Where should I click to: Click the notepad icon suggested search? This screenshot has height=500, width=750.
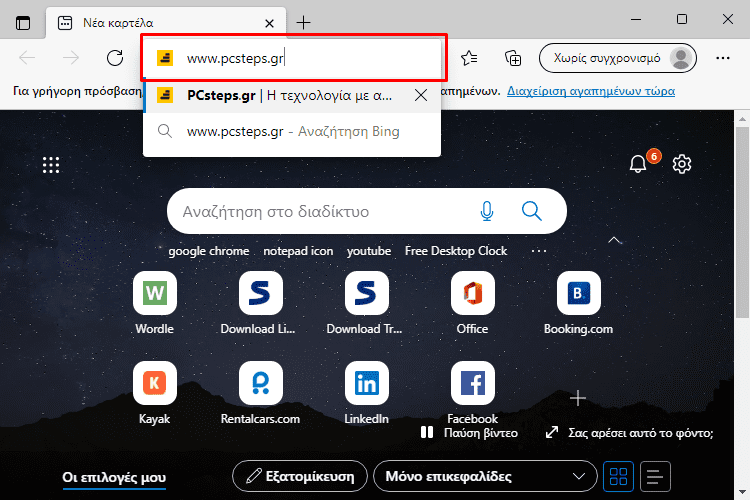[x=298, y=251]
